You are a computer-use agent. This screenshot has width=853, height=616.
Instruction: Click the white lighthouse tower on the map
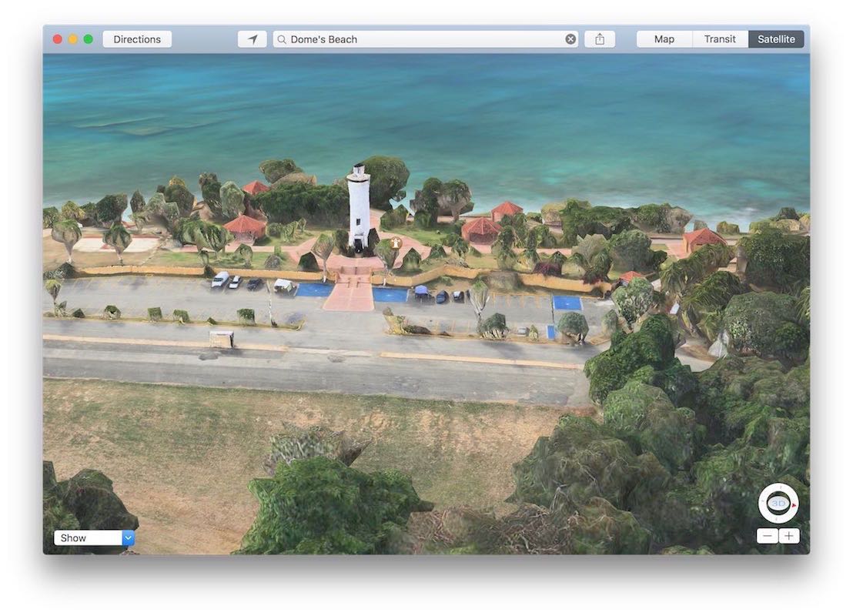(x=359, y=207)
